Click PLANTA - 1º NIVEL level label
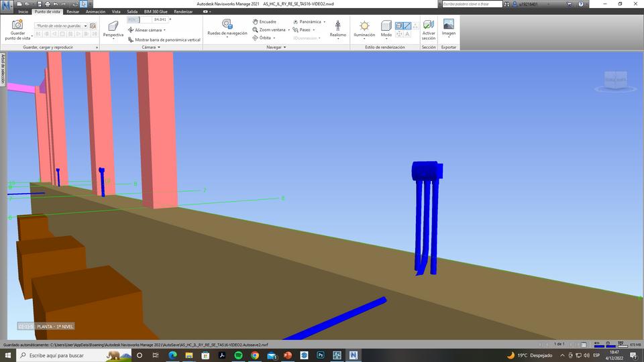Viewport: 644px width, 362px height. click(55, 326)
